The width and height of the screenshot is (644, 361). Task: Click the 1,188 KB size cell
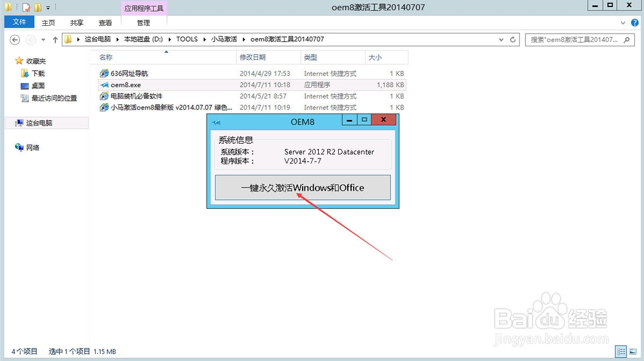pyautogui.click(x=390, y=84)
